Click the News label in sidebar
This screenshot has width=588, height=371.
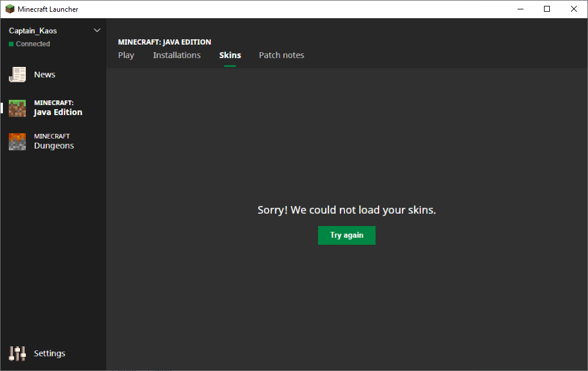pos(45,75)
